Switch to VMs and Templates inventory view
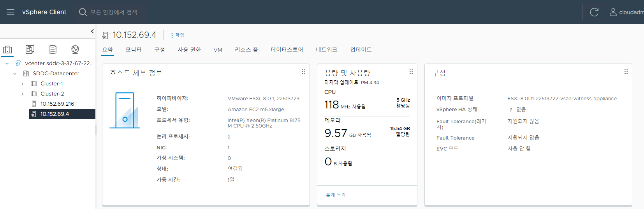The height and width of the screenshot is (209, 644). (30, 50)
